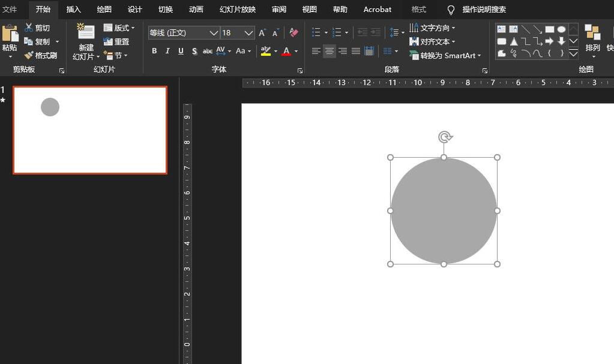Toggle Underline formatting
This screenshot has width=614, height=364.
point(181,51)
